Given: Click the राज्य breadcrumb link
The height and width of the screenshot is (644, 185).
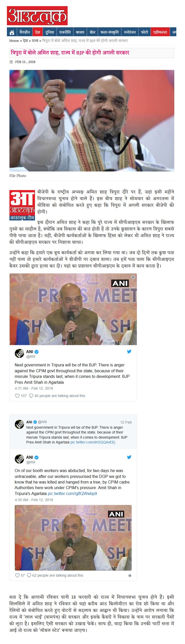Looking at the screenshot, I should (35, 41).
